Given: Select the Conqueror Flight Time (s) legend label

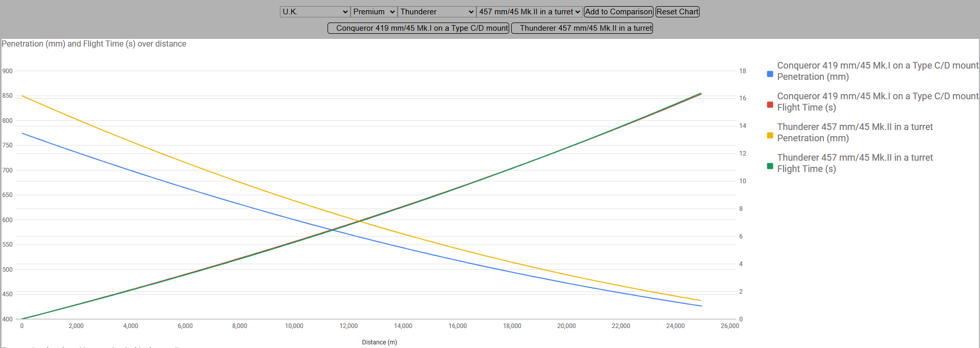Looking at the screenshot, I should click(877, 102).
